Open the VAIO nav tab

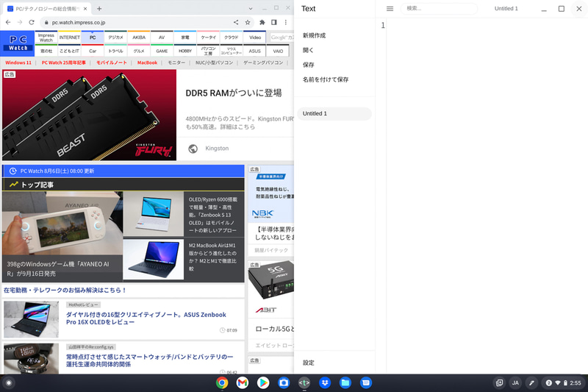click(x=278, y=51)
